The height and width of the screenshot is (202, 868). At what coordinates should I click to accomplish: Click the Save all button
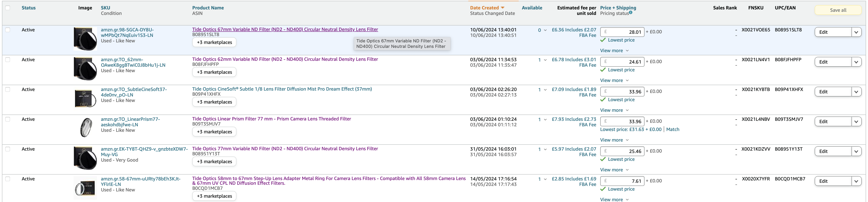838,10
